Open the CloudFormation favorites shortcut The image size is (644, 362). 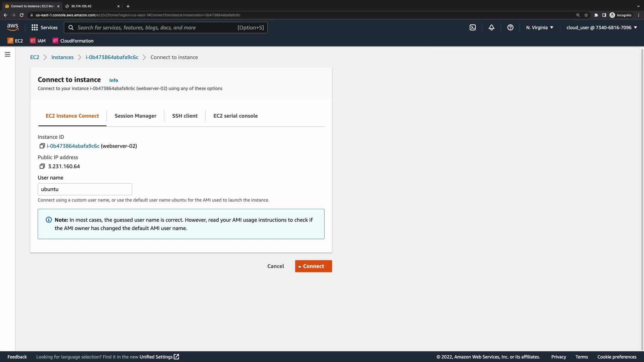(x=73, y=41)
